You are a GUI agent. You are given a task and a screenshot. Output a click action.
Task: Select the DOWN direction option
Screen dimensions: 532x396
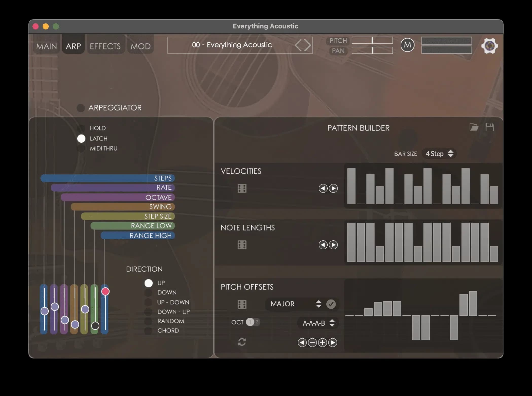[148, 292]
